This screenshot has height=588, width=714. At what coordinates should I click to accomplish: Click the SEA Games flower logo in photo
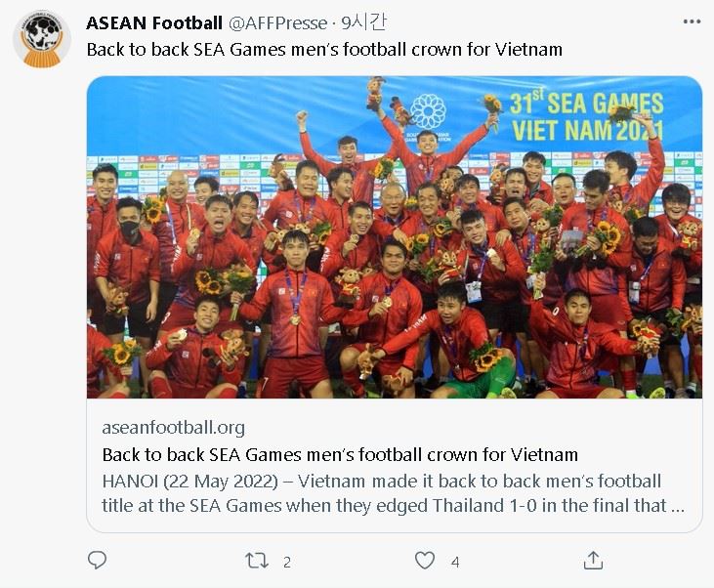pos(428,111)
